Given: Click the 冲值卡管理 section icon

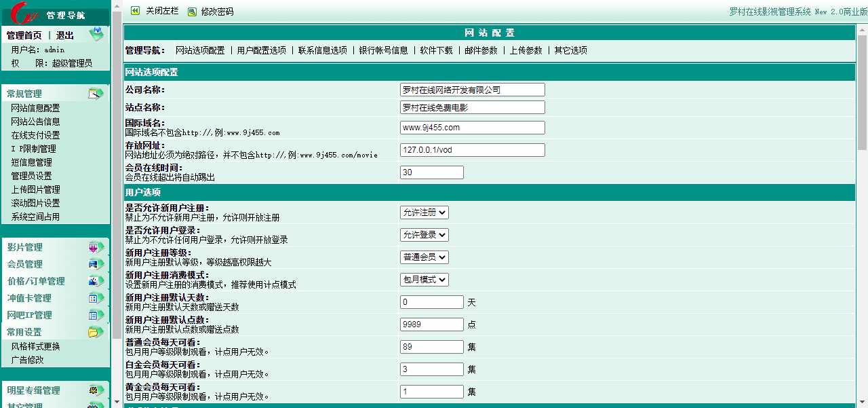Looking at the screenshot, I should coord(96,298).
